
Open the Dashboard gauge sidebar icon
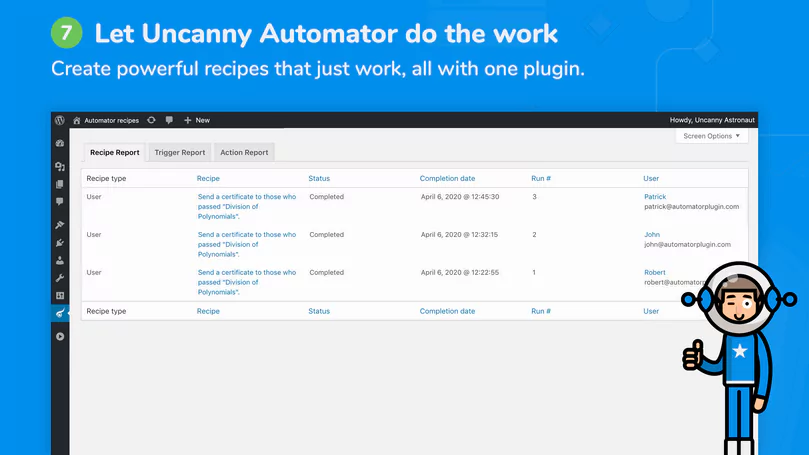pyautogui.click(x=60, y=143)
